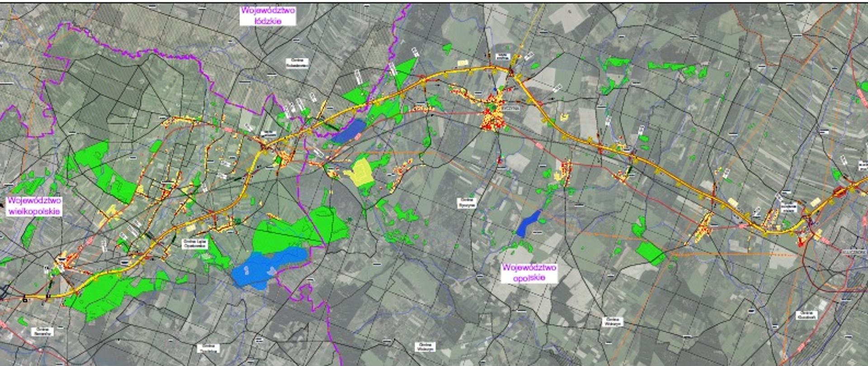Viewport: 868px width, 366px height.
Task: Select the Gmina Łęka Opatowska label
Action: coord(195,244)
